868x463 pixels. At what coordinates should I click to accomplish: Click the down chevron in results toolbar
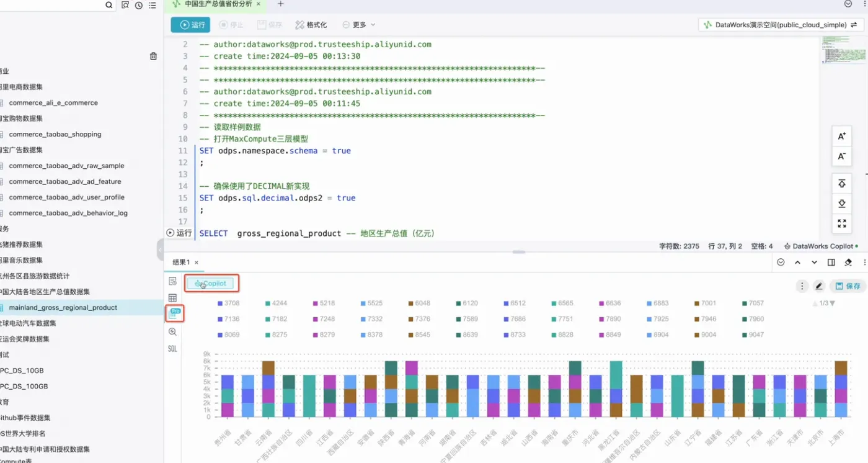pyautogui.click(x=815, y=263)
